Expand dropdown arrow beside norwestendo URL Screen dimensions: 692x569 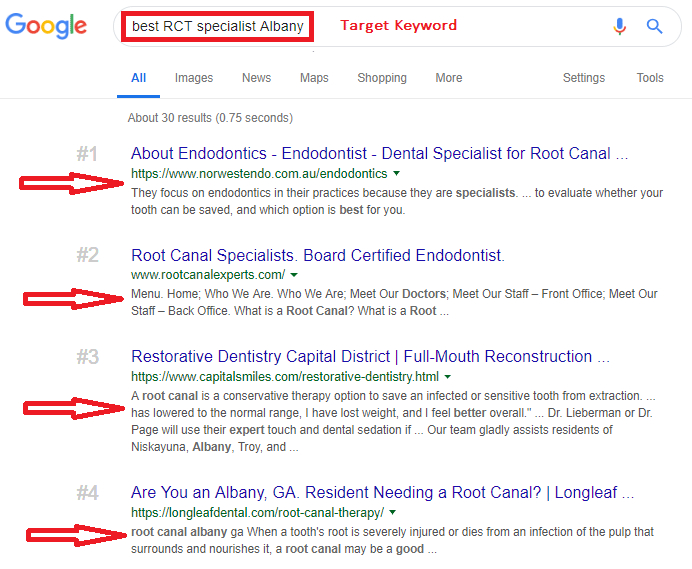point(396,173)
